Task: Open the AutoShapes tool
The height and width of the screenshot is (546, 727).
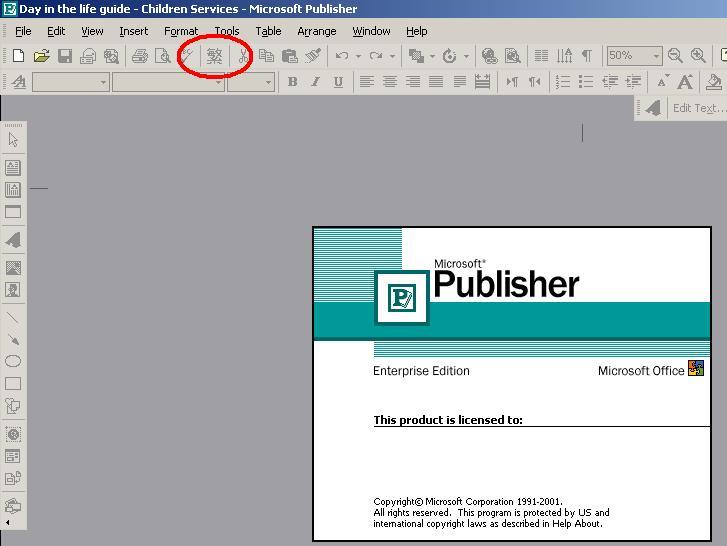Action: tap(13, 406)
